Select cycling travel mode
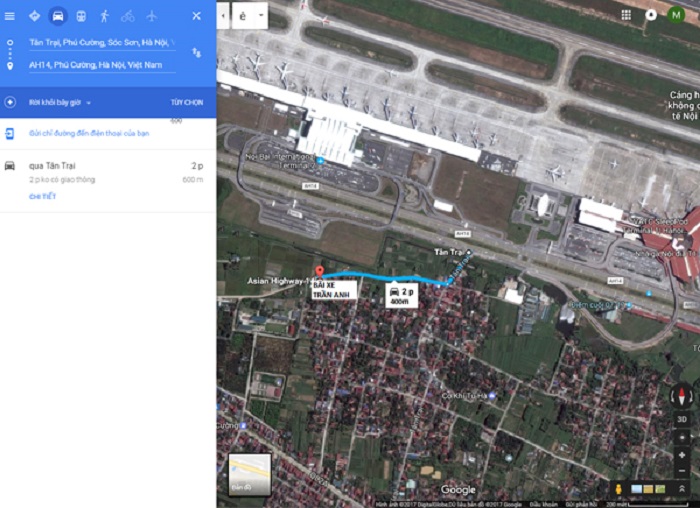Image resolution: width=700 pixels, height=508 pixels. point(128,17)
